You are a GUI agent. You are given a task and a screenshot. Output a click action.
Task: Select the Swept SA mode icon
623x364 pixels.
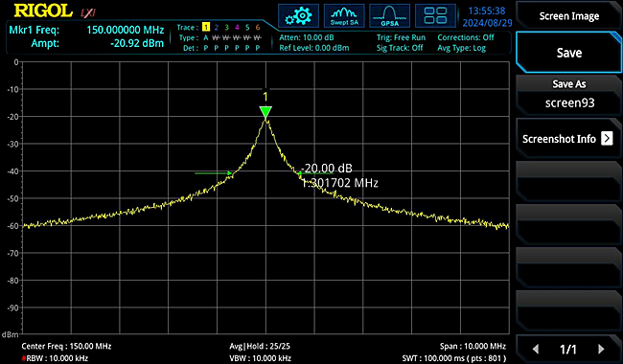click(x=344, y=16)
